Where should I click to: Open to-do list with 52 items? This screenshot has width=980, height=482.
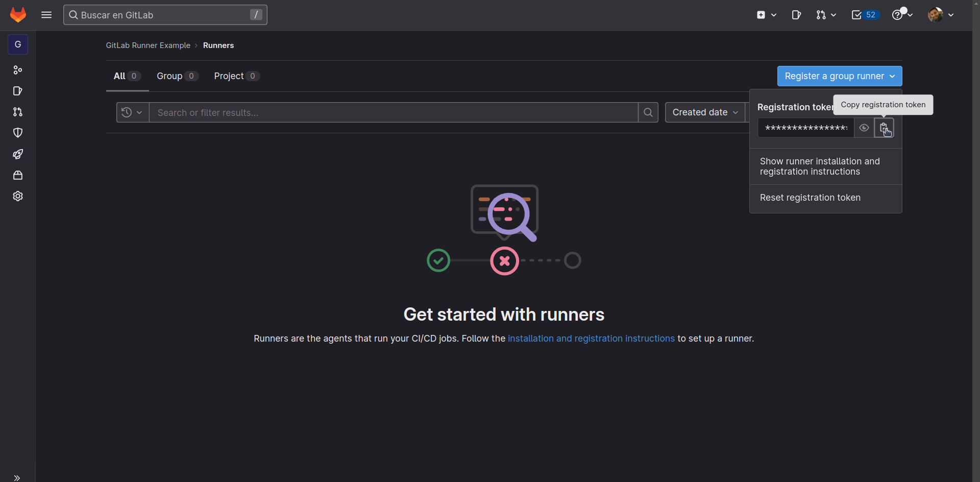[865, 15]
